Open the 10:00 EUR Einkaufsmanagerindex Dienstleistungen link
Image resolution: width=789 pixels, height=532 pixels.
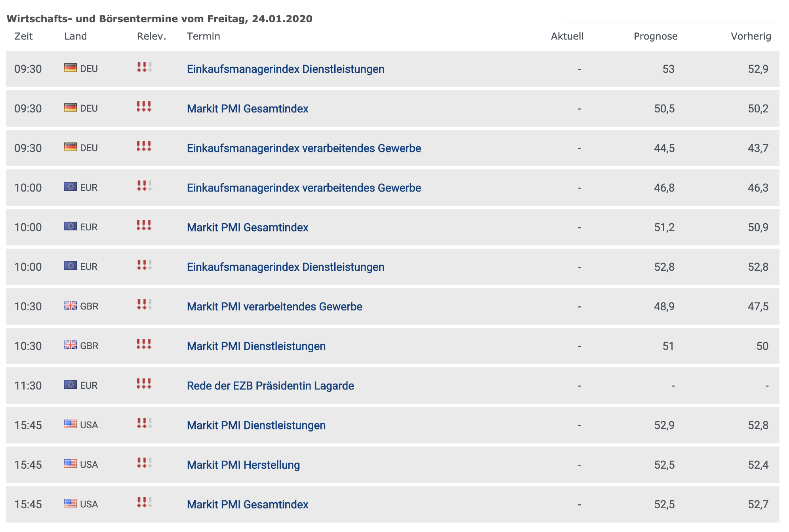click(286, 267)
